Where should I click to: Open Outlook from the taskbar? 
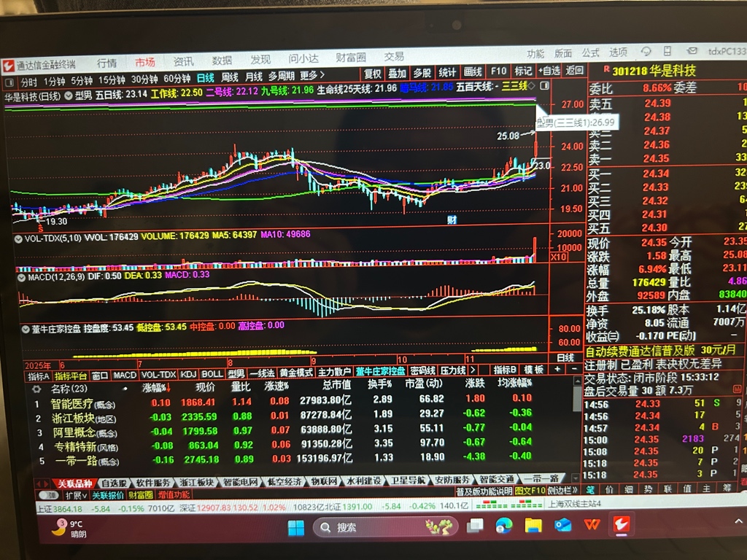(x=562, y=525)
